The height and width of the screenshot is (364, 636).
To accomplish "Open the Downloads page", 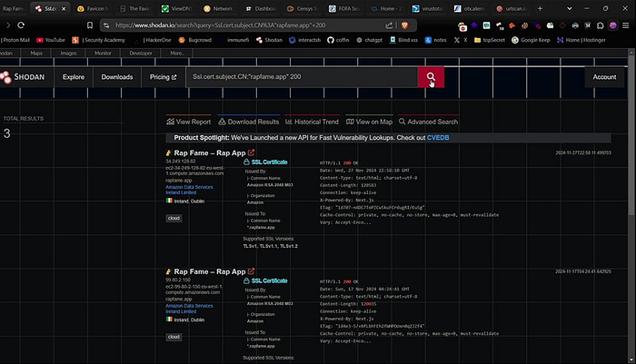I will click(117, 77).
